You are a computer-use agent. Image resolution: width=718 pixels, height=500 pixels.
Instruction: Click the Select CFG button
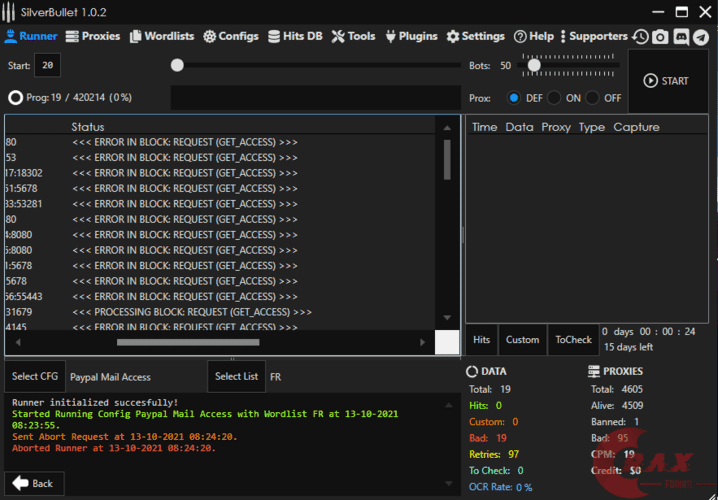(x=35, y=377)
